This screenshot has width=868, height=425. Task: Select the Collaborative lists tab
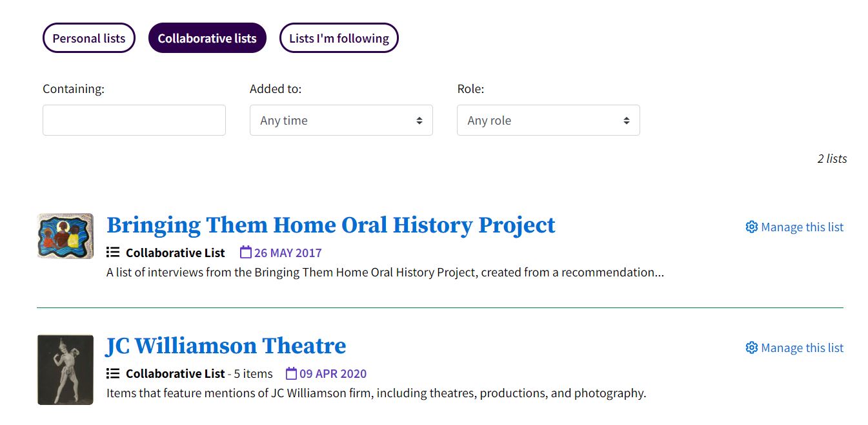(x=207, y=38)
